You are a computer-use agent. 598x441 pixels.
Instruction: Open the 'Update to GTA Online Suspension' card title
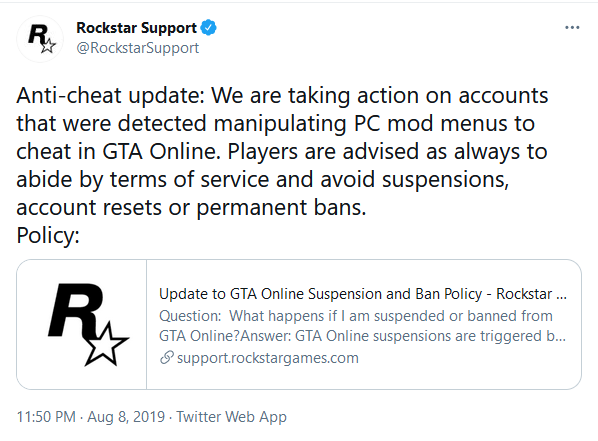pos(363,294)
